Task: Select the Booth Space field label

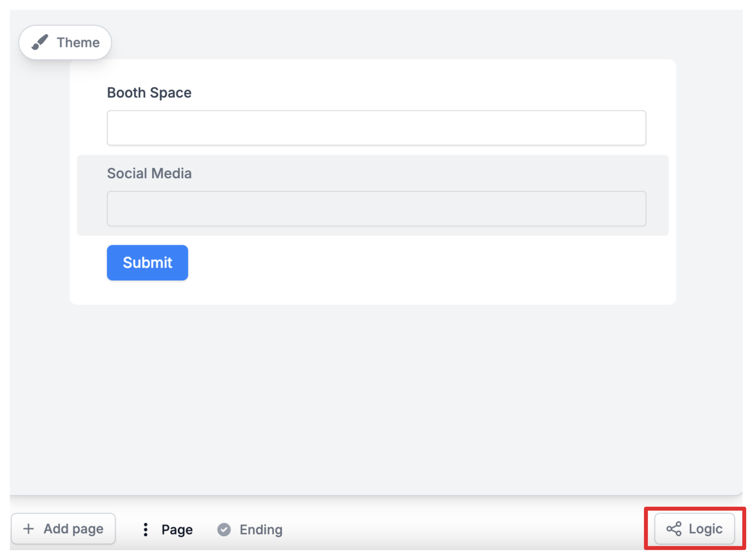Action: [149, 93]
